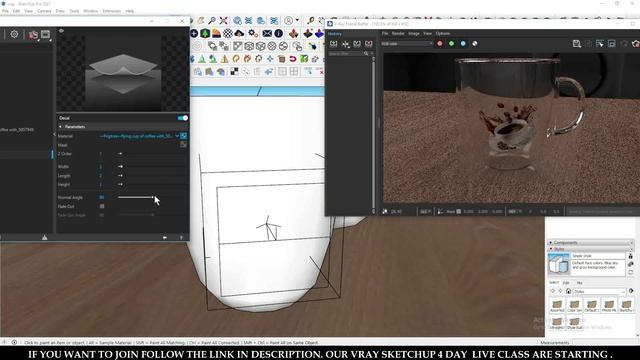Toggle the red channel in Frame Buffer
This screenshot has height=360, width=640.
(440, 44)
